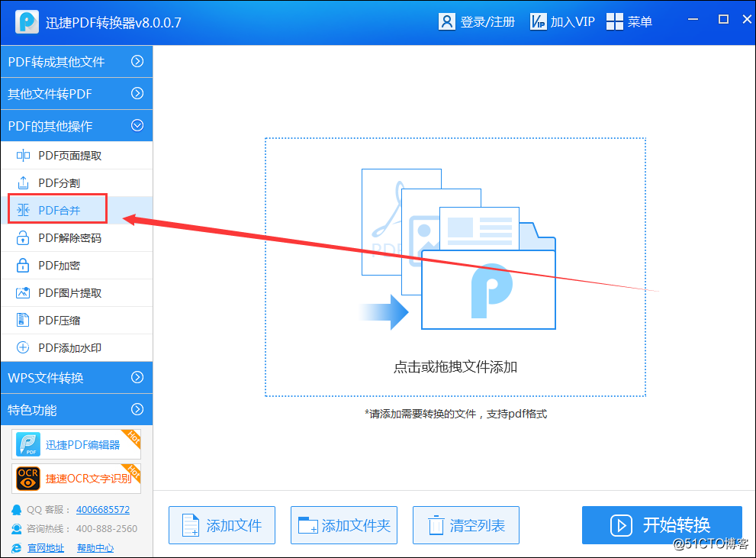Maximize the converter window
Image resolution: width=756 pixels, height=558 pixels.
click(723, 19)
